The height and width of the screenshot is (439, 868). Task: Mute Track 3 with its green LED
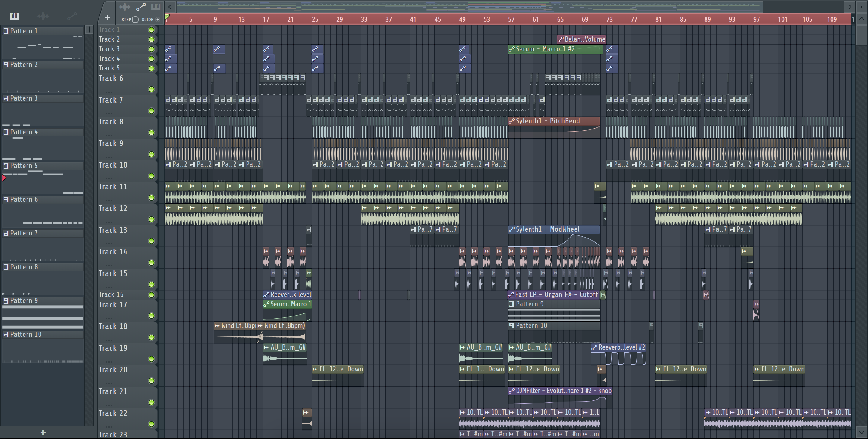[x=152, y=49]
